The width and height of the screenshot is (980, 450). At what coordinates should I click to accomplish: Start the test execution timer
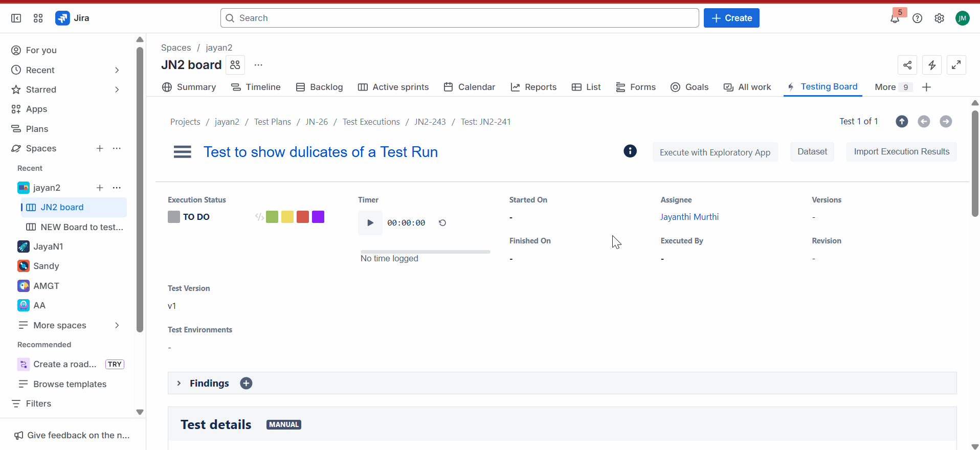tap(370, 223)
